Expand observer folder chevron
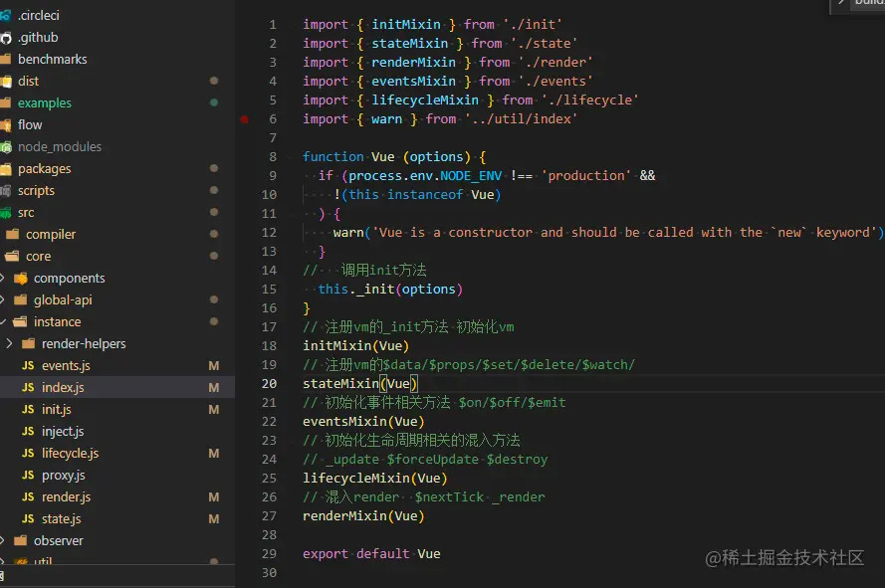The image size is (885, 588). pyautogui.click(x=2, y=540)
